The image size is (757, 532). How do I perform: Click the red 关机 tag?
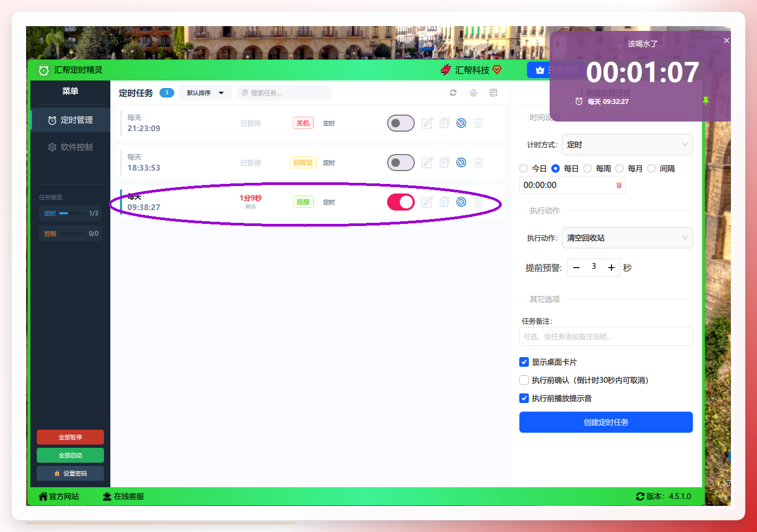tap(303, 123)
